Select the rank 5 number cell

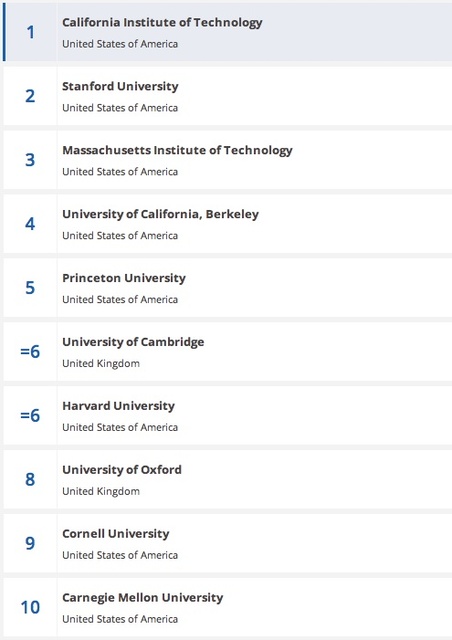(x=31, y=287)
